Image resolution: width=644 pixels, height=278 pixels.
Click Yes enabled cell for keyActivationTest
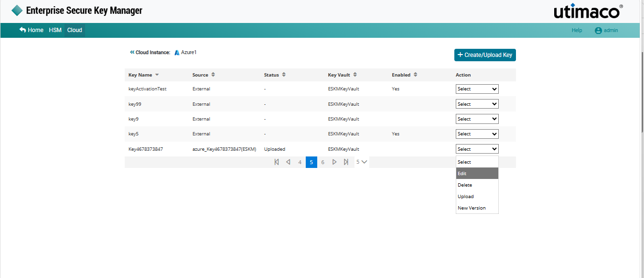pyautogui.click(x=396, y=89)
